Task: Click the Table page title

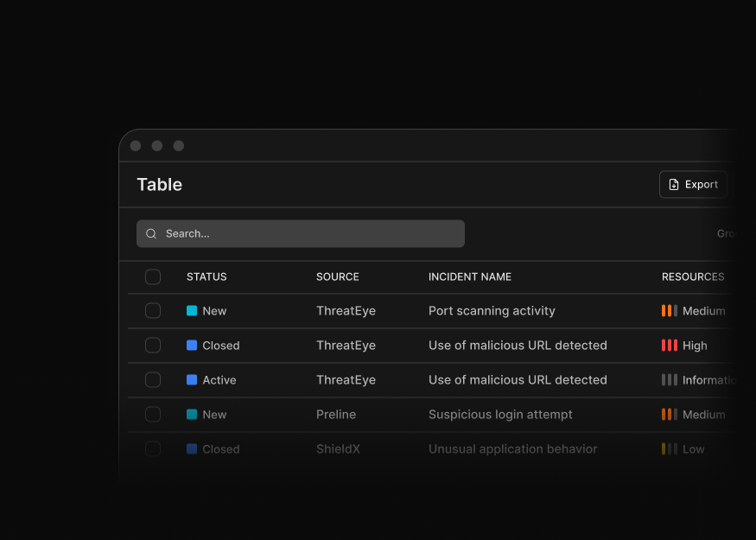Action: tap(160, 185)
